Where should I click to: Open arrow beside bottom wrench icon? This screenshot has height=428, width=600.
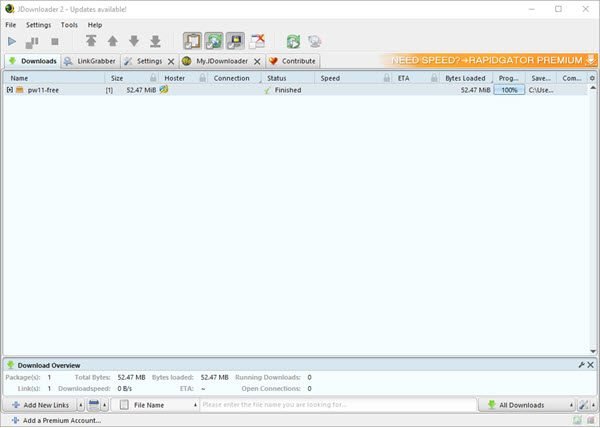coord(593,405)
